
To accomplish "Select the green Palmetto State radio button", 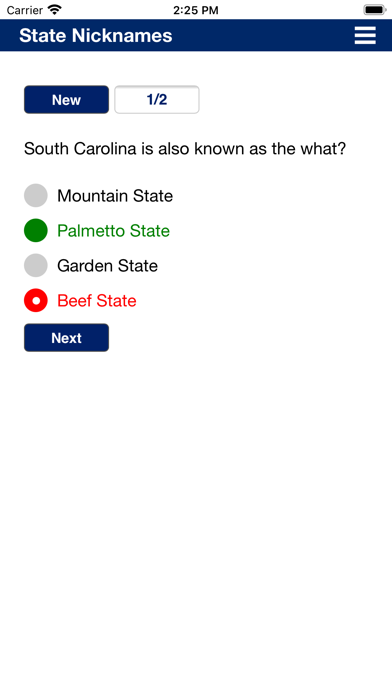I will [36, 230].
